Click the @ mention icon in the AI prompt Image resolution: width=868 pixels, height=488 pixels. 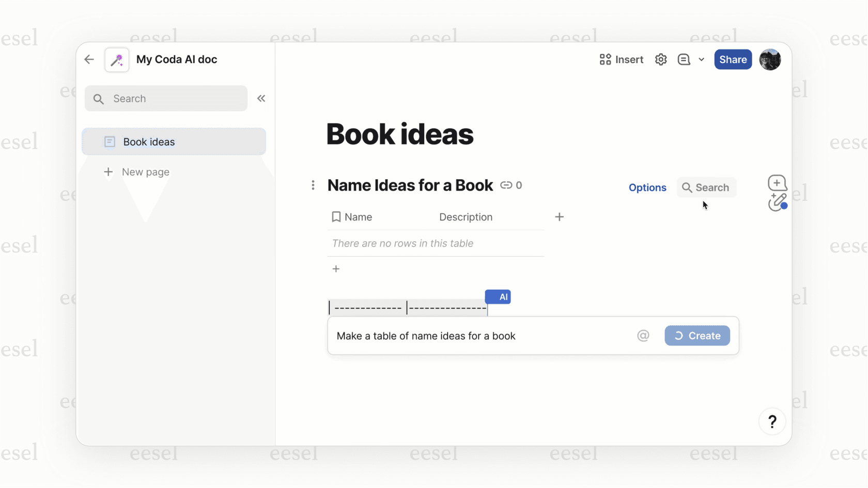(x=643, y=336)
